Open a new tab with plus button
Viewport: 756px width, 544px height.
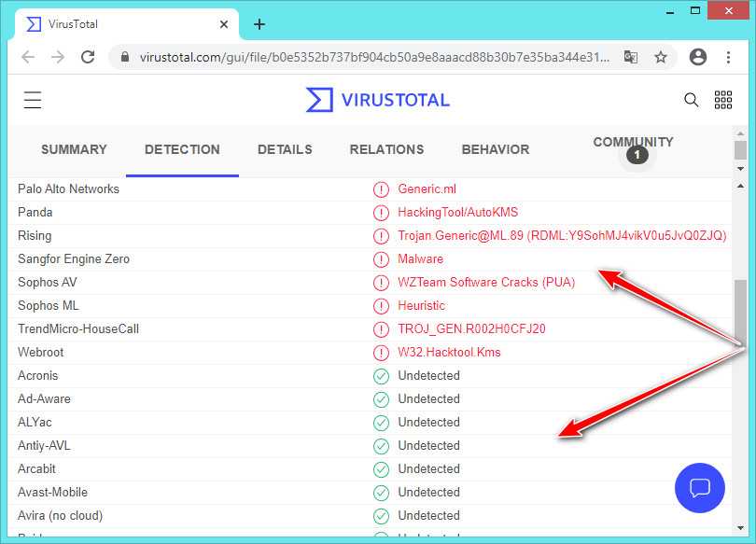pyautogui.click(x=259, y=24)
